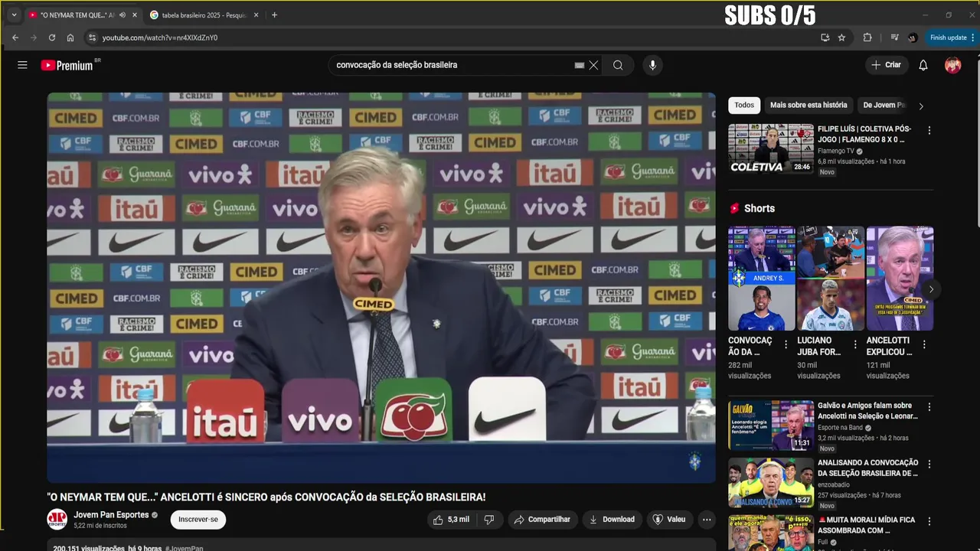
Task: Open options for Luciano Juba short
Action: pyautogui.click(x=854, y=344)
